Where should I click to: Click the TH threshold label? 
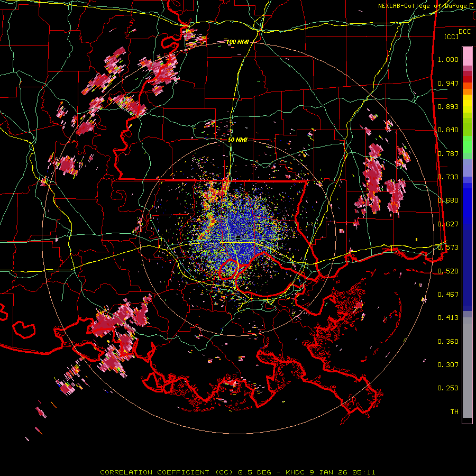click(x=454, y=411)
